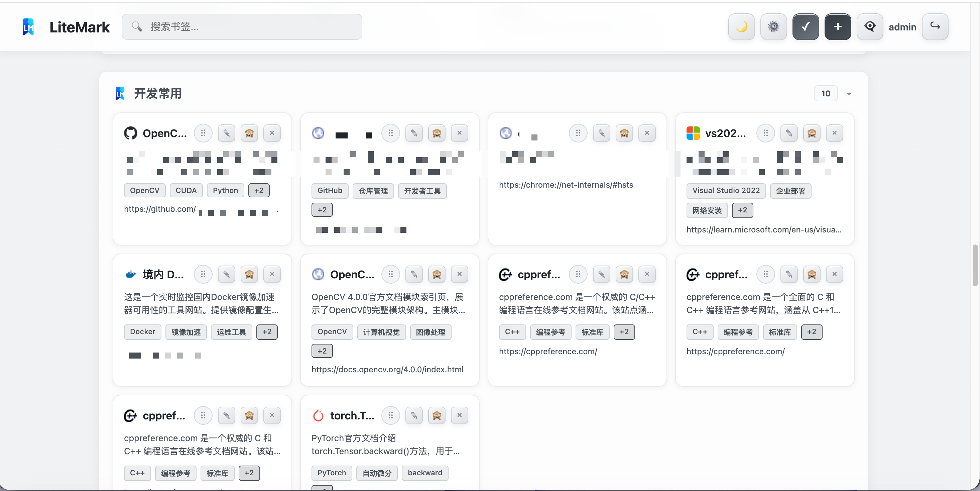Grab the drag handle on the 全面的 cppref... card
980x491 pixels.
click(x=766, y=274)
